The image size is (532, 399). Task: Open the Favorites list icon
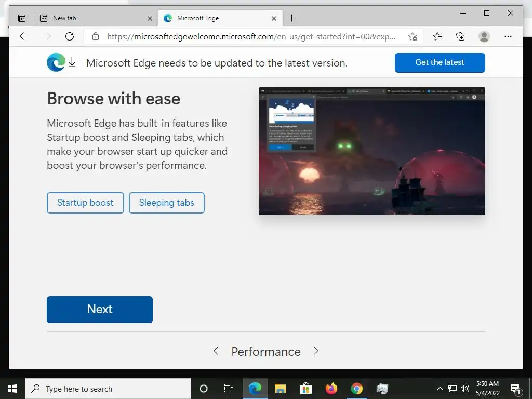pos(437,36)
